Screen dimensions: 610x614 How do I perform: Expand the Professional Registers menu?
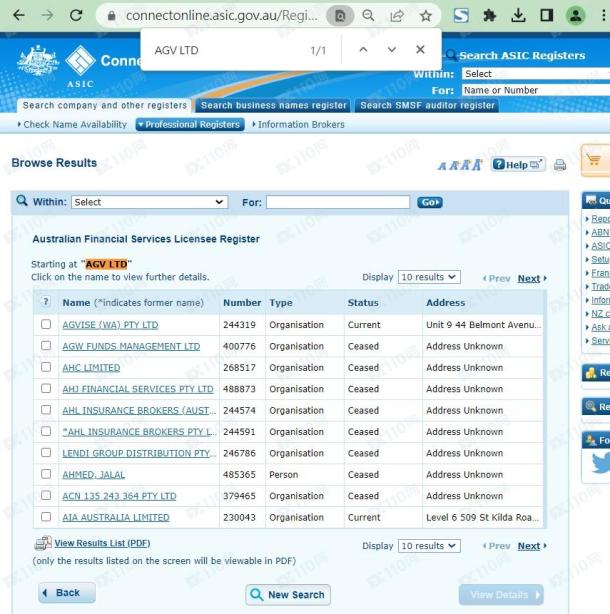click(190, 125)
